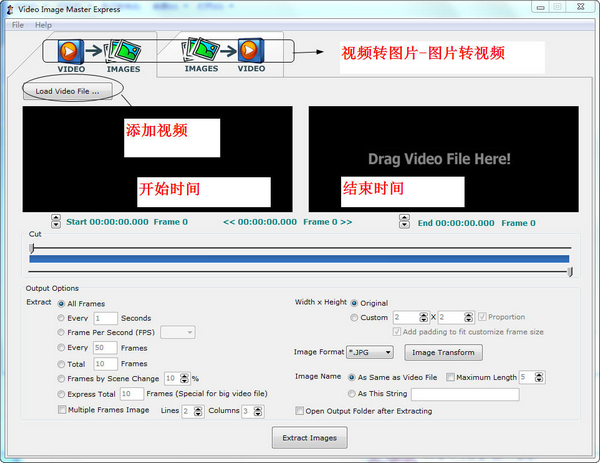This screenshot has width=600, height=463.
Task: Open the Image Format dropdown
Action: (x=369, y=352)
